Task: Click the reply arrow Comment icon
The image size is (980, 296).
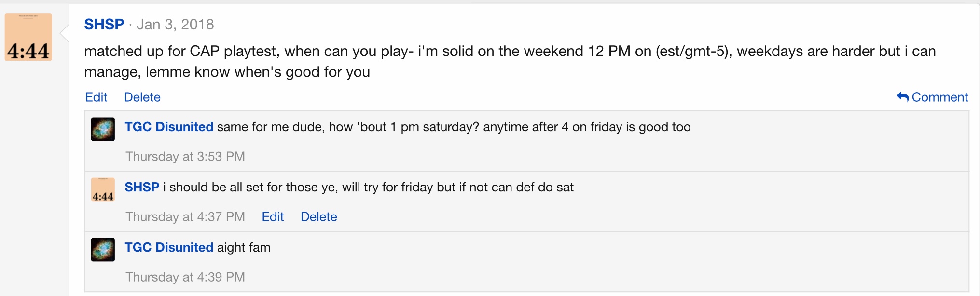Action: tap(902, 97)
